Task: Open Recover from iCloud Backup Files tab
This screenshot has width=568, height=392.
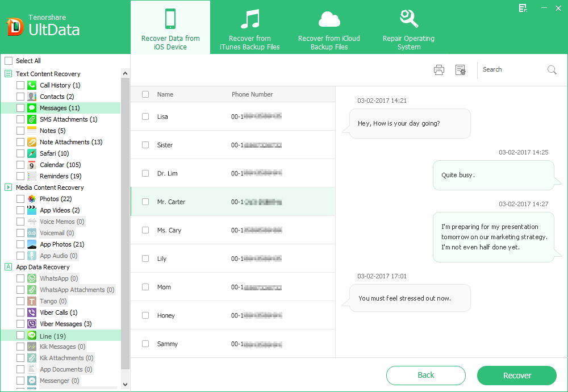Action: 329,27
